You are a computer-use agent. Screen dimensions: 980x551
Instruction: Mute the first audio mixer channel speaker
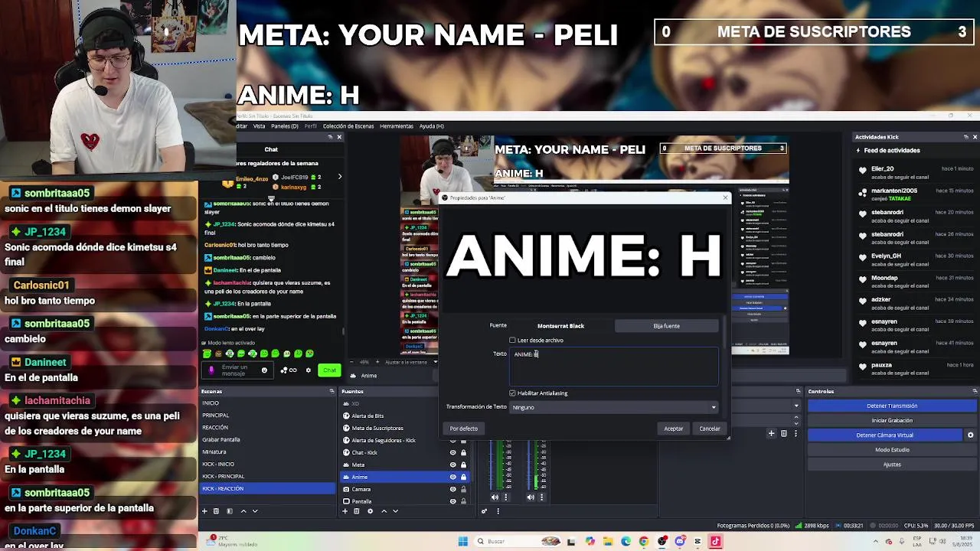(495, 497)
